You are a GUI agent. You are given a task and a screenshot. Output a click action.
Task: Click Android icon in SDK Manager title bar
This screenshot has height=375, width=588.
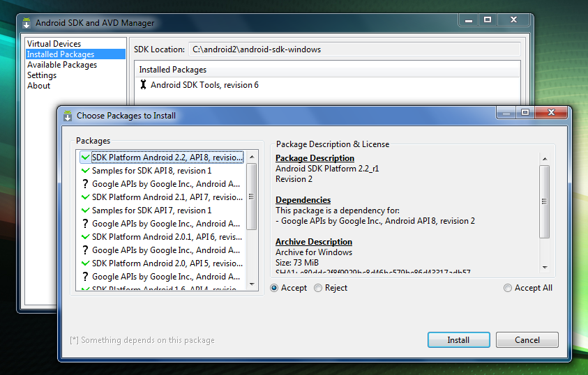click(x=27, y=23)
